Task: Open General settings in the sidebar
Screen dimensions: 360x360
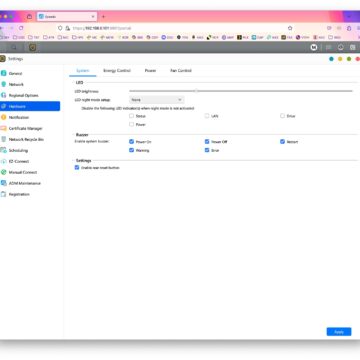Action: tap(16, 73)
